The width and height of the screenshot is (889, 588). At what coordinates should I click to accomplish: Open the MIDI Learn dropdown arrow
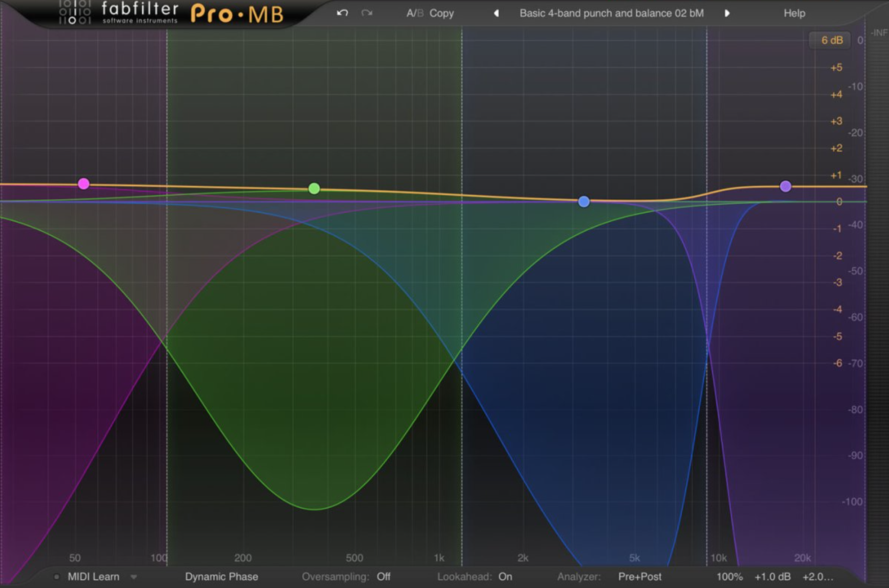point(134,577)
